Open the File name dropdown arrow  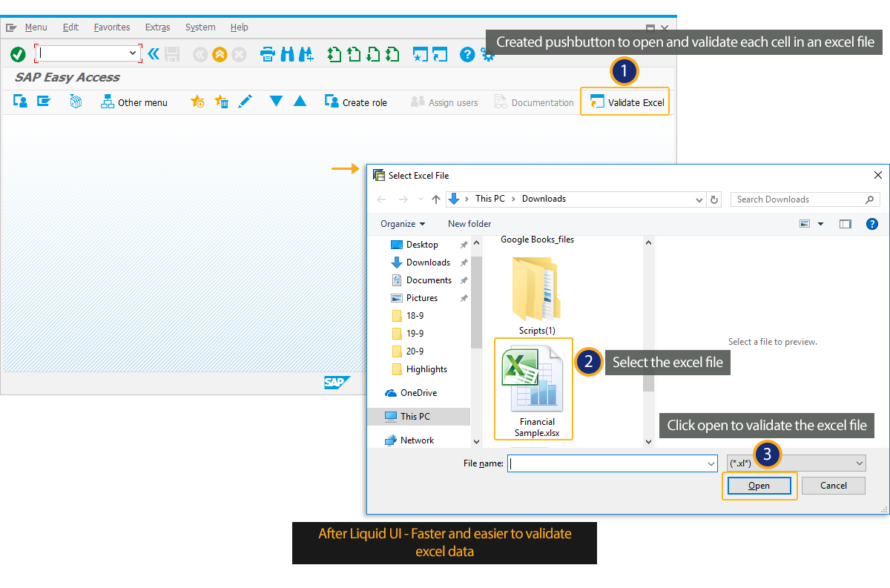(712, 463)
